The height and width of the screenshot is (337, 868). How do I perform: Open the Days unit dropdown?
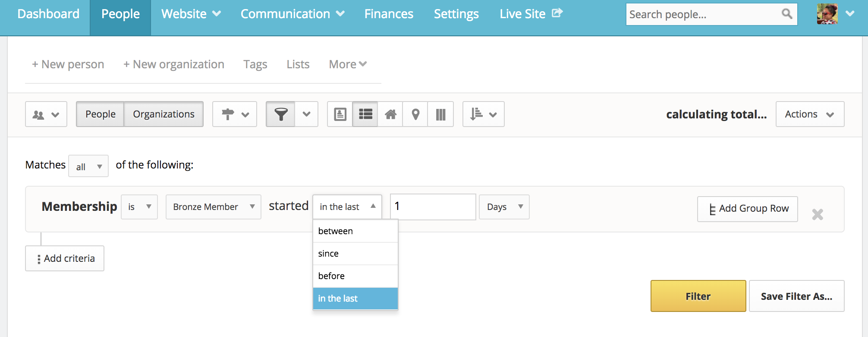click(504, 207)
